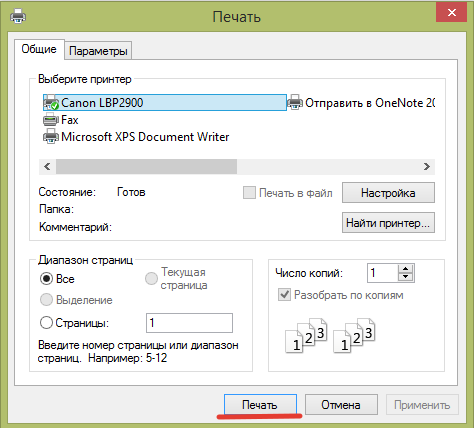
Task: Click the 'Microsoft XPS Document Writer' name
Action: pyautogui.click(x=145, y=137)
